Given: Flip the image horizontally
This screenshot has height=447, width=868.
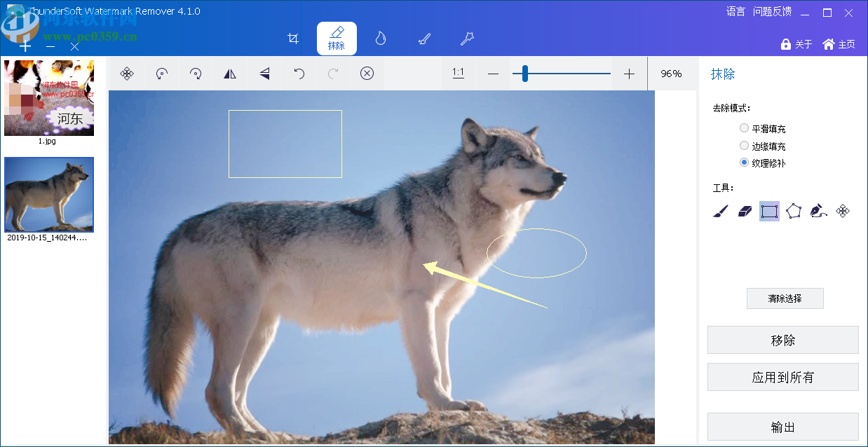Looking at the screenshot, I should [x=230, y=74].
